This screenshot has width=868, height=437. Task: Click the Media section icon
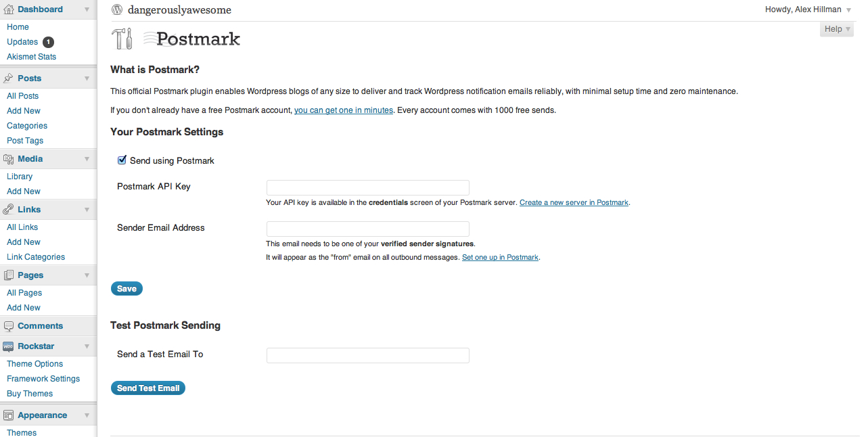(9, 159)
